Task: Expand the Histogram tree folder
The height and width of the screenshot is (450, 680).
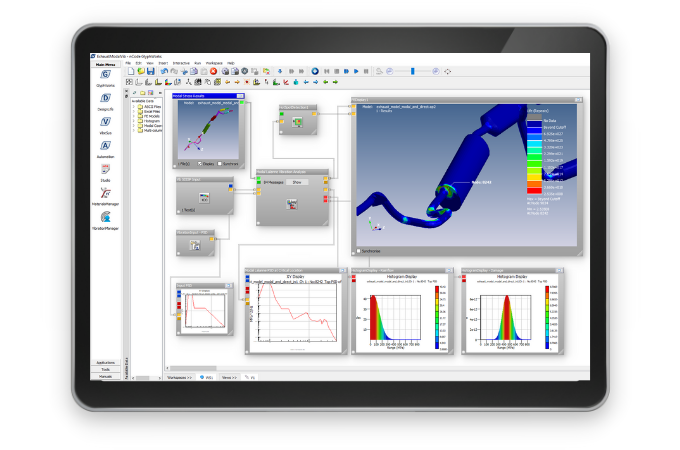Action: click(134, 121)
